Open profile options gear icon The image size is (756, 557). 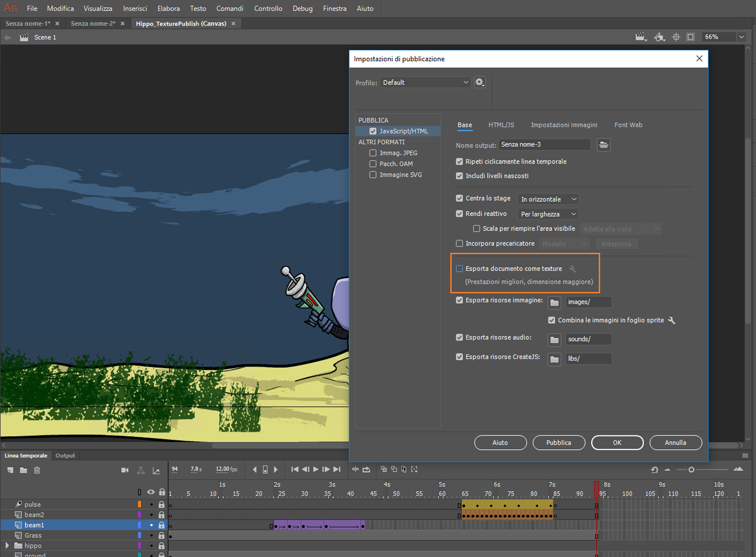[479, 82]
